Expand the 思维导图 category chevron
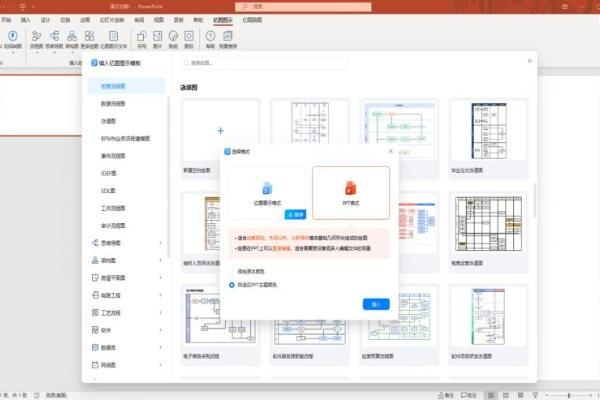600x400 pixels. (160, 243)
